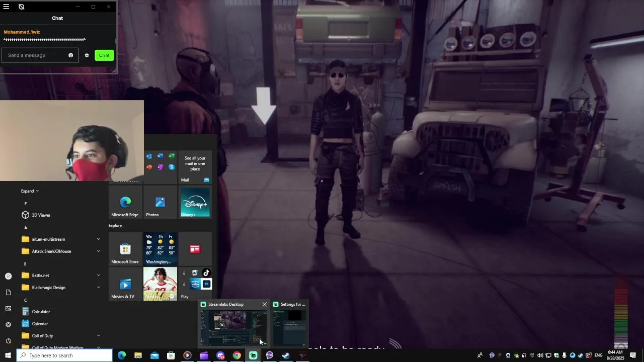Open the Spotify music tile
Screen dimensions: 644x362
(x=160, y=284)
